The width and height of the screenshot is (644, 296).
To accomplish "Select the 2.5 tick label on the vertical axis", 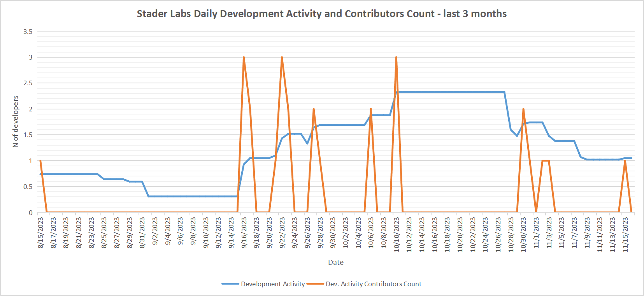I will pyautogui.click(x=28, y=83).
